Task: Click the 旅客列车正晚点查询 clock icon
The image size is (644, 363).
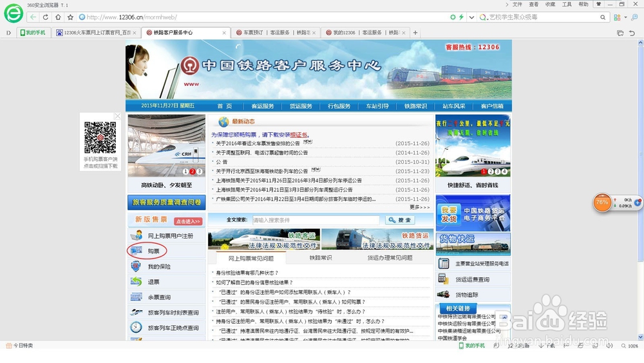Action: coord(136,328)
